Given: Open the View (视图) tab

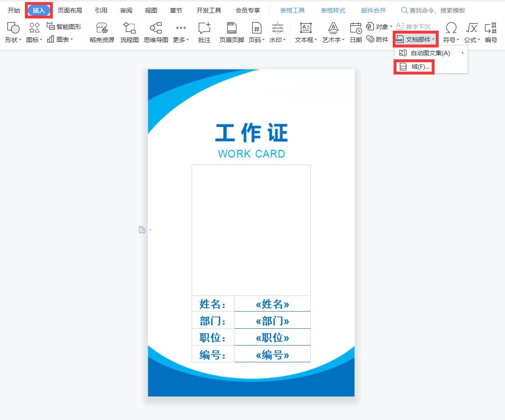Looking at the screenshot, I should click(x=151, y=10).
